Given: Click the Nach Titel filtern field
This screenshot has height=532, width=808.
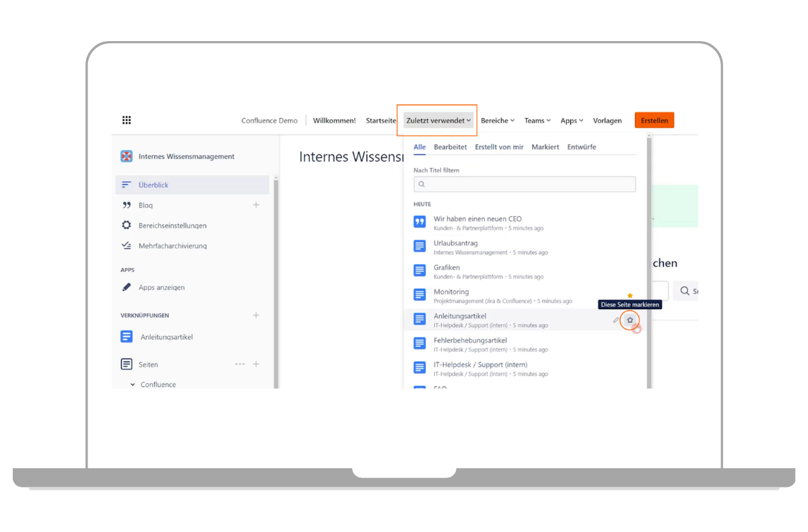Looking at the screenshot, I should pyautogui.click(x=525, y=184).
